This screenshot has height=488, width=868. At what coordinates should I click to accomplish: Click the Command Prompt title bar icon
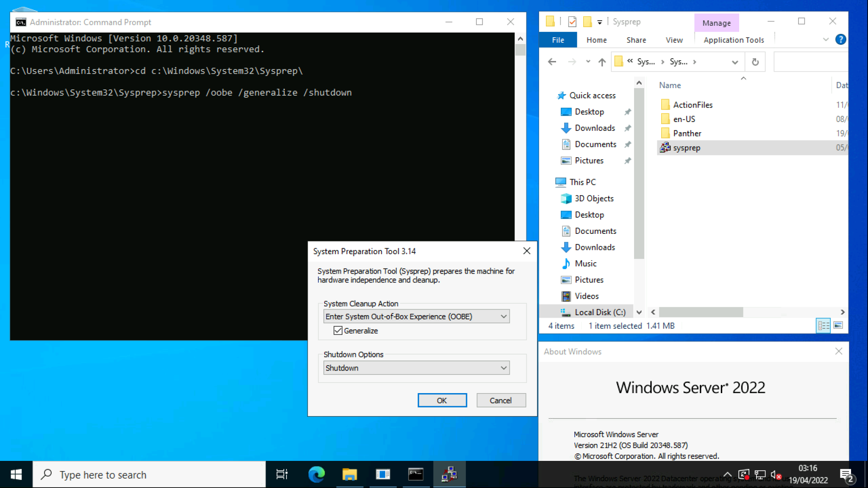21,22
